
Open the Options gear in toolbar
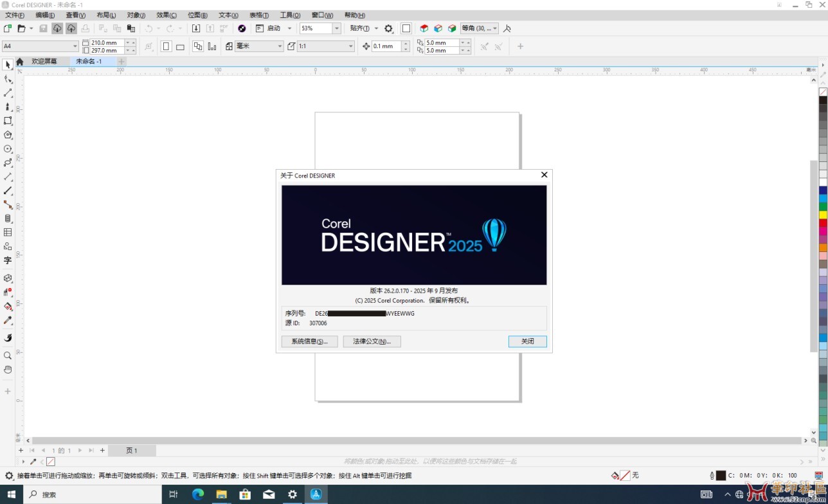388,28
